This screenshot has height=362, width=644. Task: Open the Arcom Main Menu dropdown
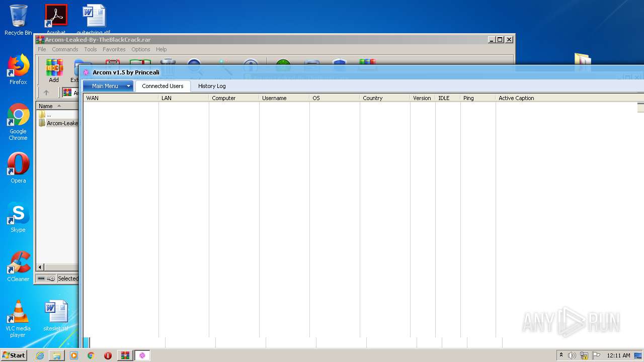[108, 86]
